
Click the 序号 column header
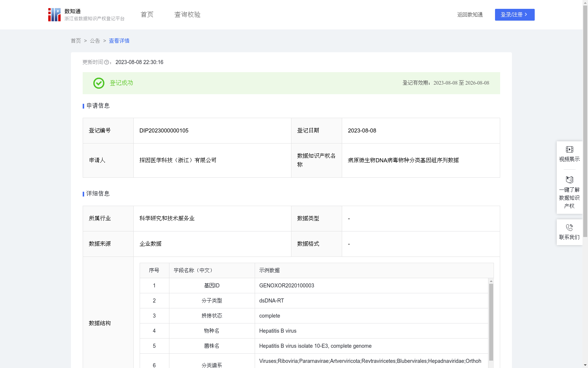coord(154,270)
